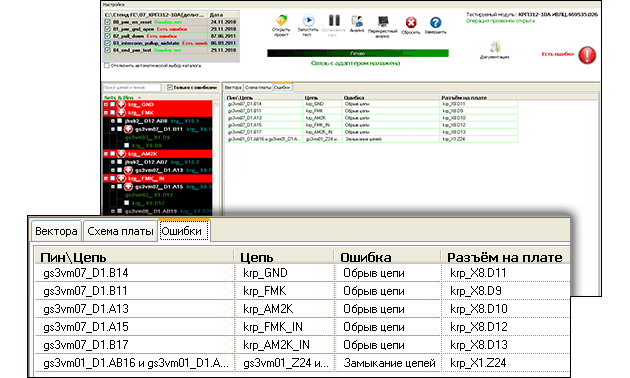Image resolution: width=630 pixels, height=378 pixels.
Task: Start the test with Запустить тест
Action: click(308, 20)
